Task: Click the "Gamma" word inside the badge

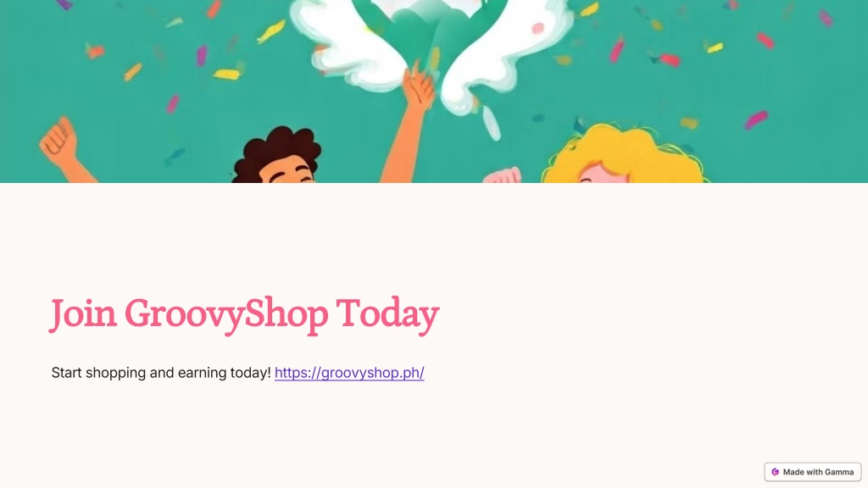Action: pyautogui.click(x=839, y=472)
